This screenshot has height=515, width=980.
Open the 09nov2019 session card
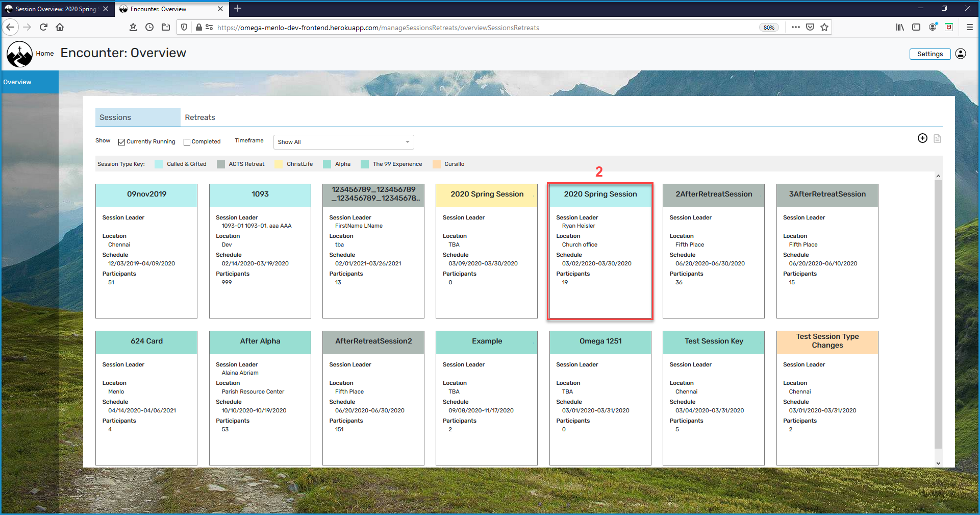[x=146, y=251]
